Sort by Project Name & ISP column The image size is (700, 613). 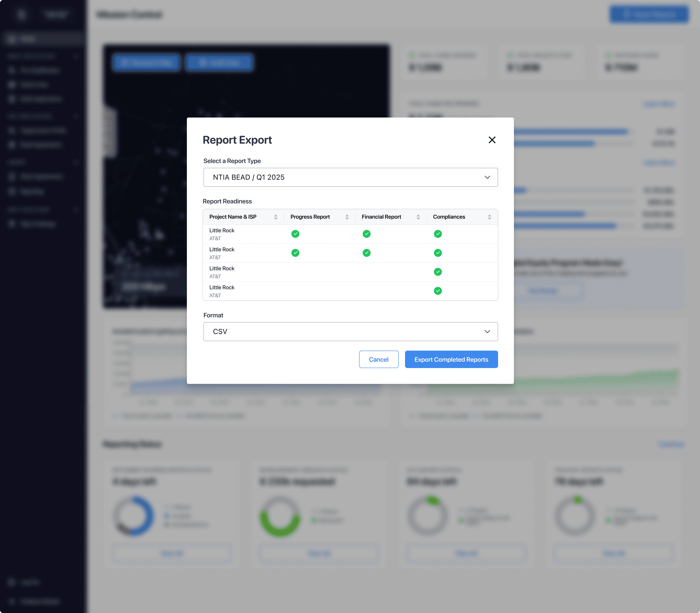pos(276,217)
